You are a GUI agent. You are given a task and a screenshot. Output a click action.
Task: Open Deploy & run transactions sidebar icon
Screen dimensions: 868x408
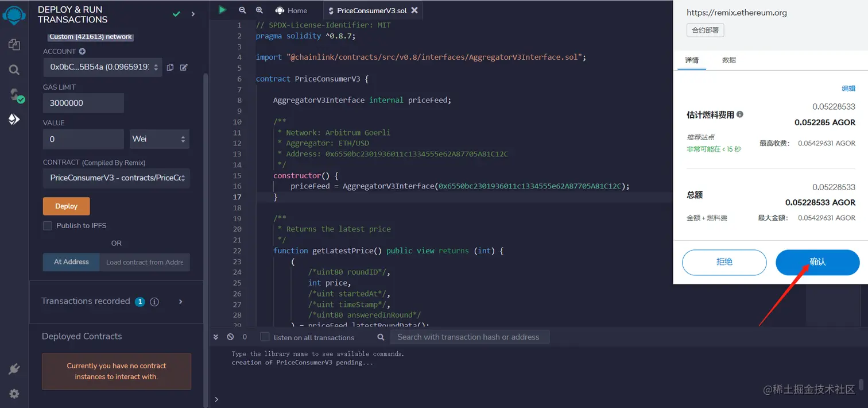pyautogui.click(x=14, y=120)
